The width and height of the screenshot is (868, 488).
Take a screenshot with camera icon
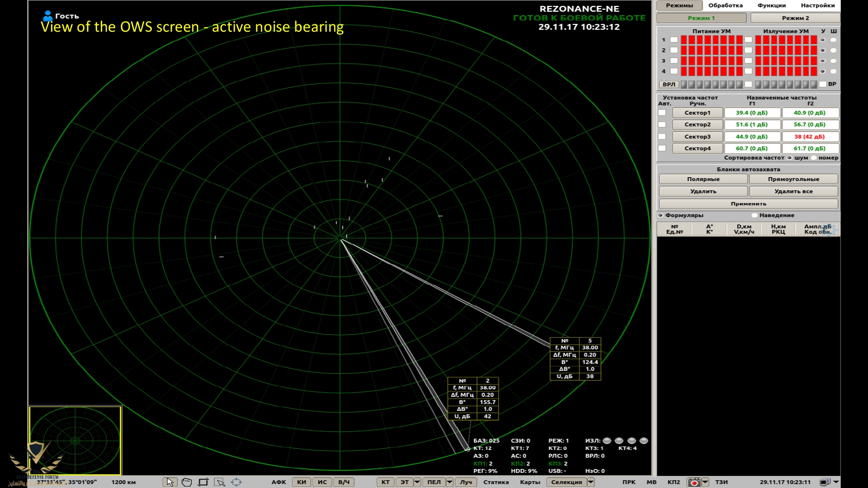(x=693, y=482)
